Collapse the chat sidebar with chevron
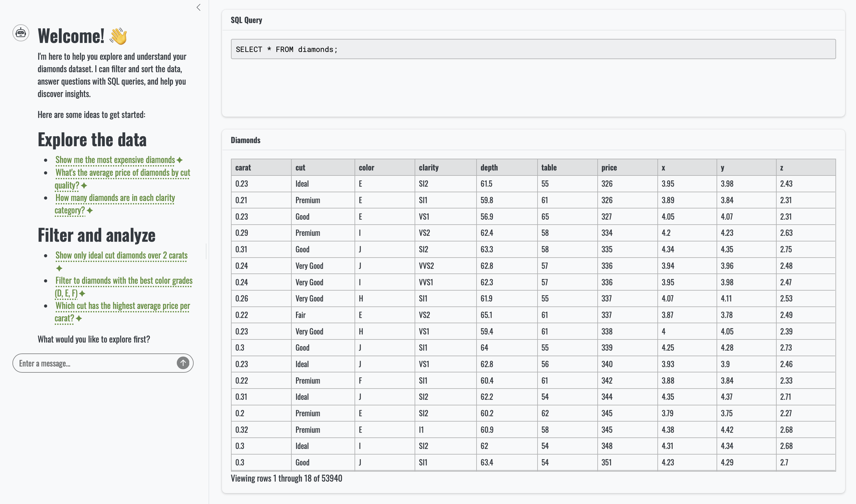 199,7
